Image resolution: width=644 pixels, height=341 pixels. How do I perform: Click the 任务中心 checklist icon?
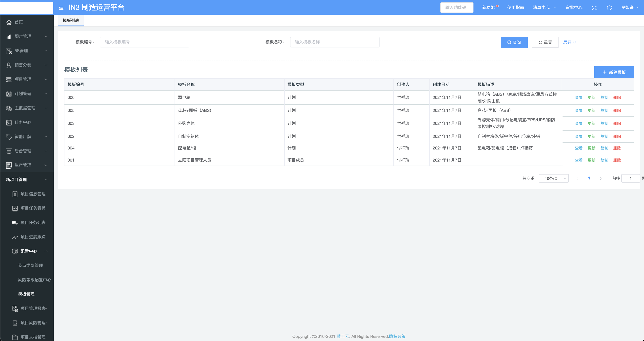pos(9,122)
